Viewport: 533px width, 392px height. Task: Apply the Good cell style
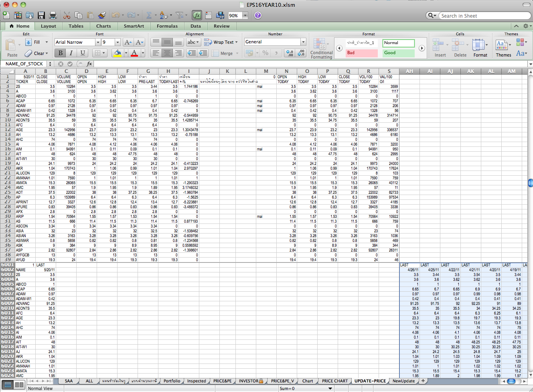pos(398,53)
